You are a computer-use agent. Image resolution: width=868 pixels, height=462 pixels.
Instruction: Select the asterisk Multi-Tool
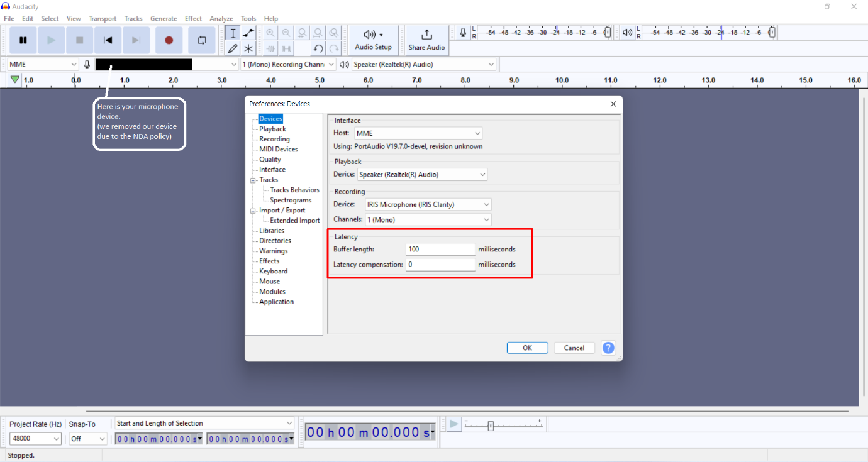(x=248, y=48)
